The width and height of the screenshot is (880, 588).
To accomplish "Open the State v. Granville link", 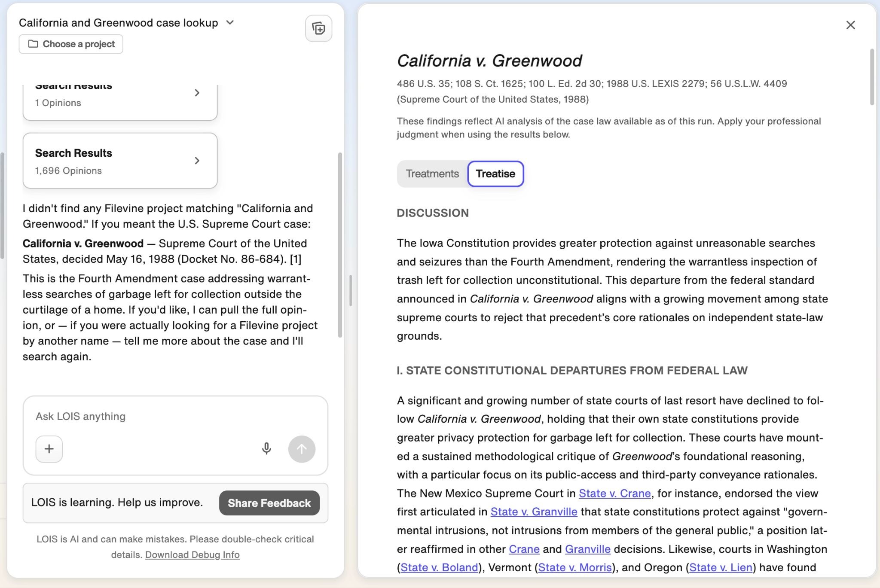I will click(534, 512).
